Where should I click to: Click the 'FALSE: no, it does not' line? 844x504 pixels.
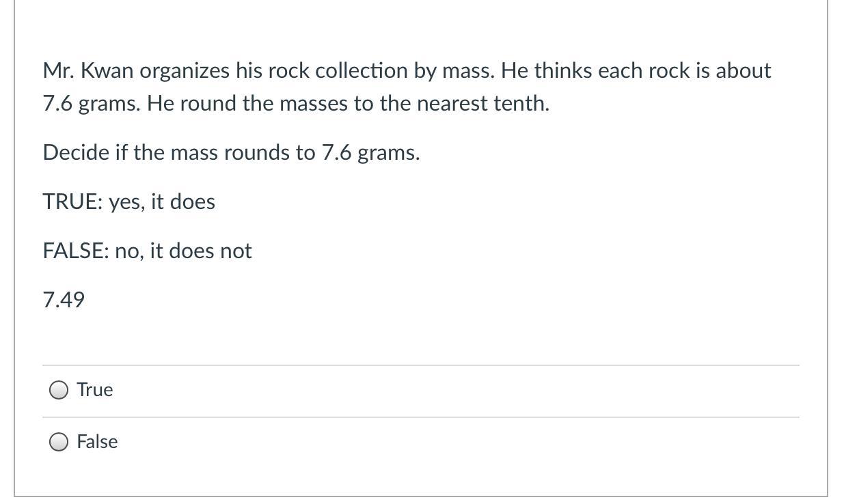147,251
